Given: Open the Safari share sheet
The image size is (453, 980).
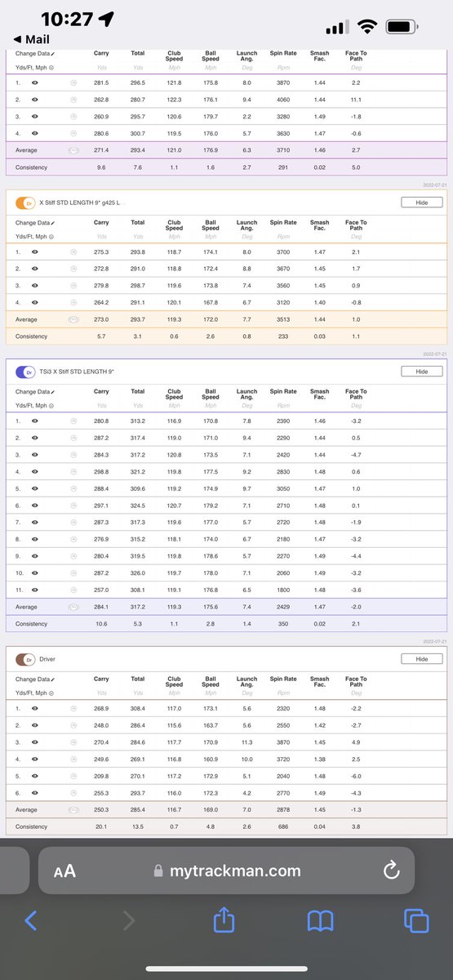Looking at the screenshot, I should pos(224,920).
